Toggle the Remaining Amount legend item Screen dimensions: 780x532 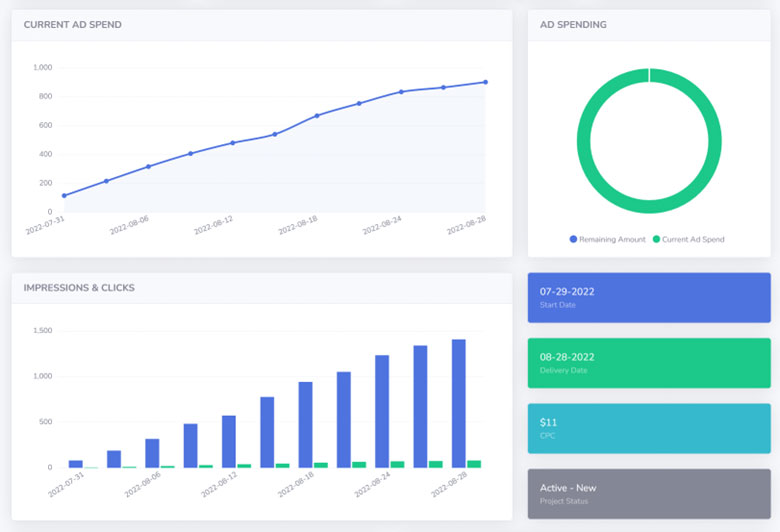607,239
